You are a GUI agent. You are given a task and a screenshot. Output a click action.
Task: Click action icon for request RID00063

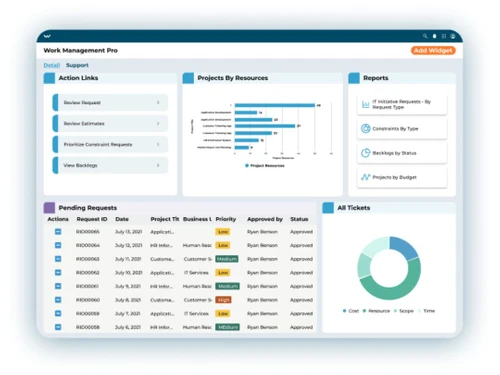pyautogui.click(x=58, y=259)
